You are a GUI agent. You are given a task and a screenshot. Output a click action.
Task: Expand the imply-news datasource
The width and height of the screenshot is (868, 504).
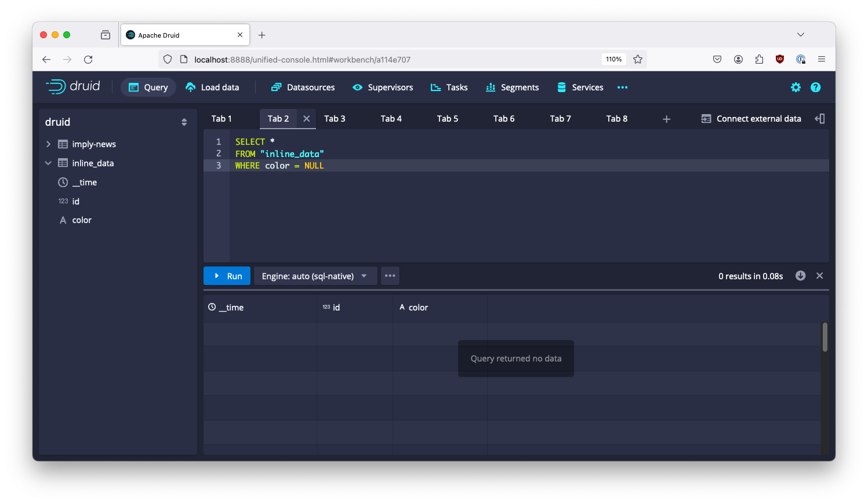(49, 144)
